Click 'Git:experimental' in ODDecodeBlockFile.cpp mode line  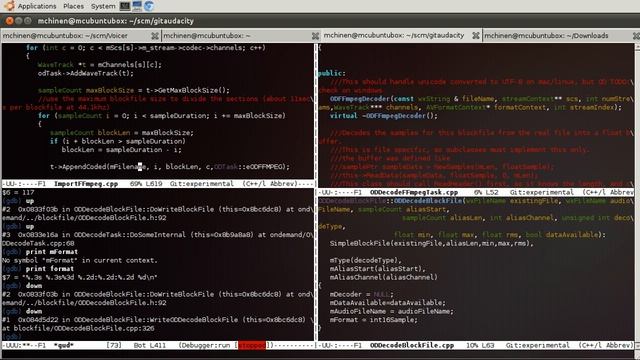point(538,345)
